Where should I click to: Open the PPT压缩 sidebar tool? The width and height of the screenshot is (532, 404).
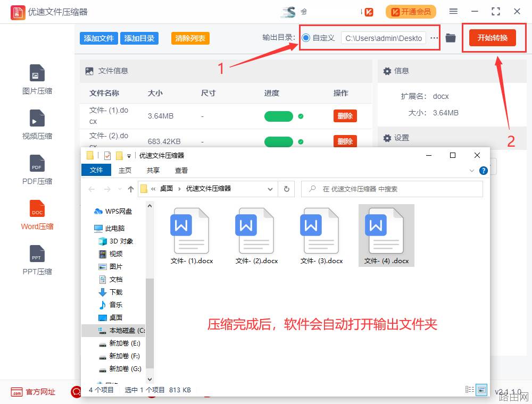37,254
